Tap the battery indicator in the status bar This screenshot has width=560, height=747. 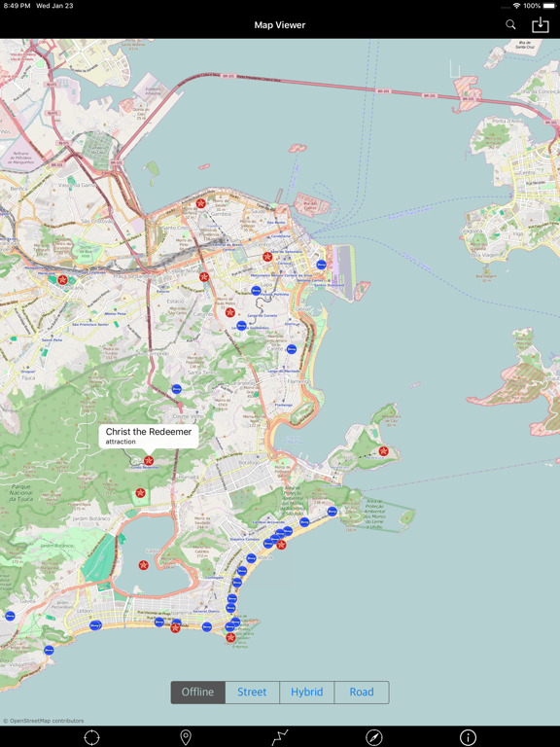(549, 6)
